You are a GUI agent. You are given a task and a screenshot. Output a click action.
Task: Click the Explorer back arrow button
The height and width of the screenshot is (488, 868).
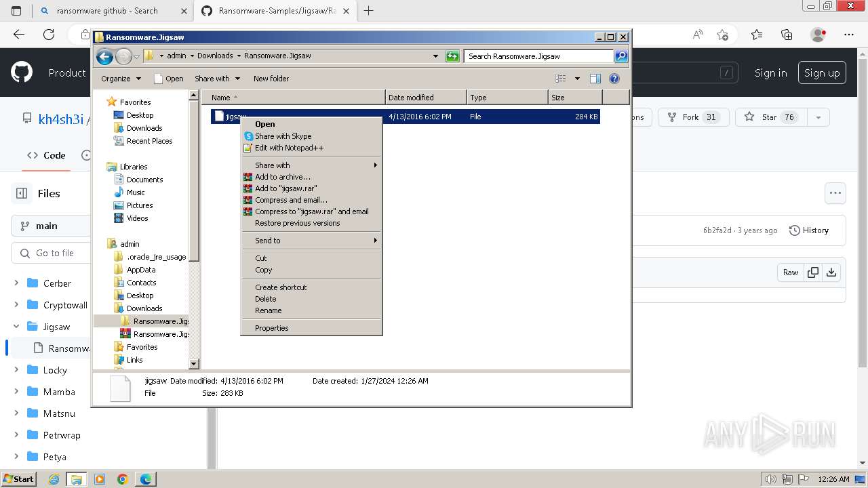click(104, 56)
